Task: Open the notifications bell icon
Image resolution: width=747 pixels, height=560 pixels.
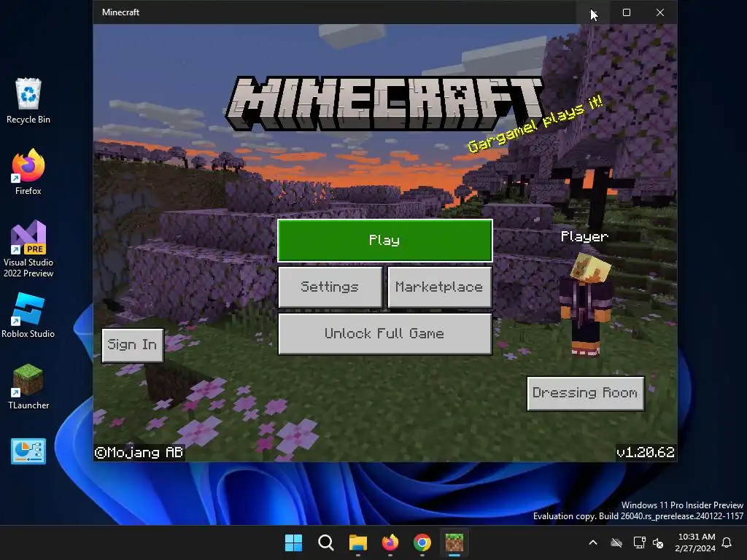Action: [x=727, y=542]
